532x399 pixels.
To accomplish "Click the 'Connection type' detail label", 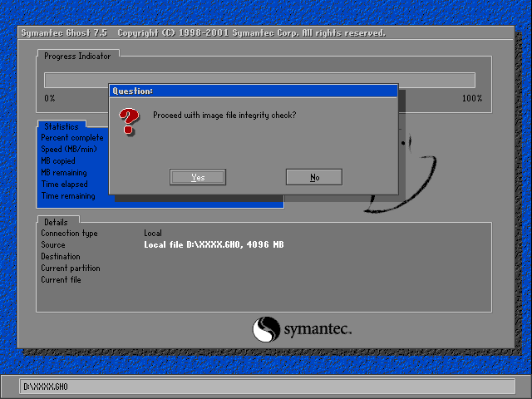I will pos(69,233).
